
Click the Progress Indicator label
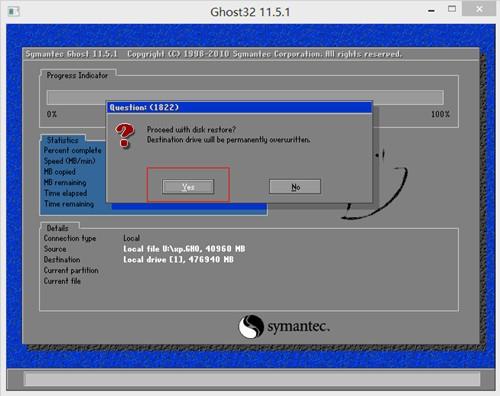point(77,75)
